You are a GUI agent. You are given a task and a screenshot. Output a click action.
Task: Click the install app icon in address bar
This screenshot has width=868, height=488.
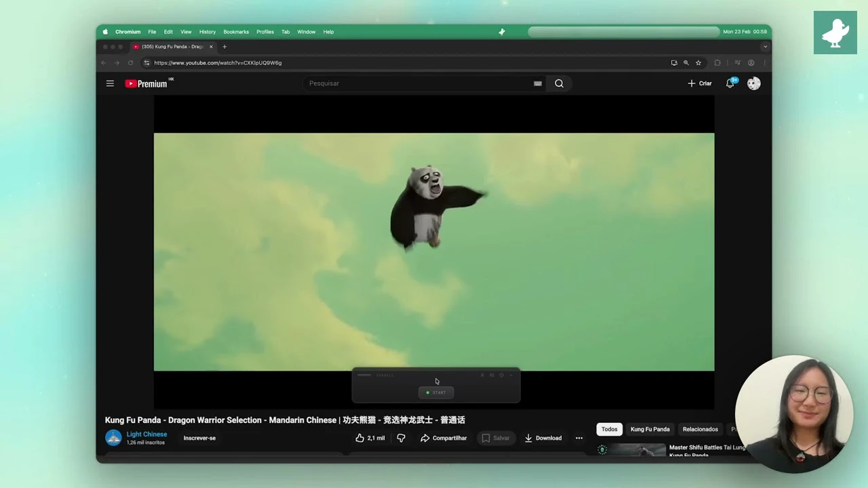(674, 62)
